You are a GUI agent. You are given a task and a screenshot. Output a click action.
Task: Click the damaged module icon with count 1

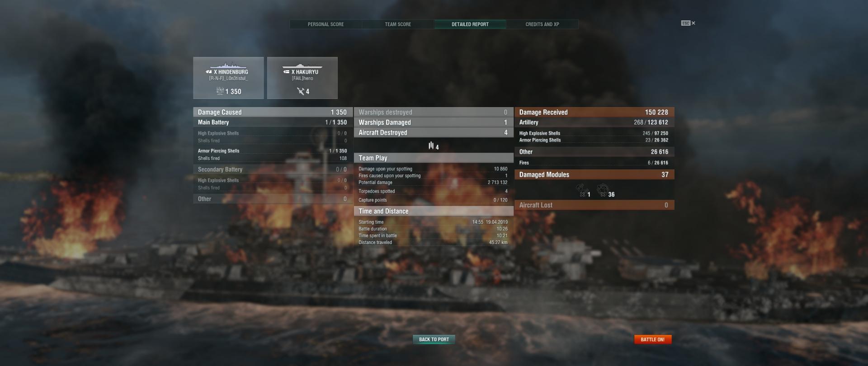580,190
